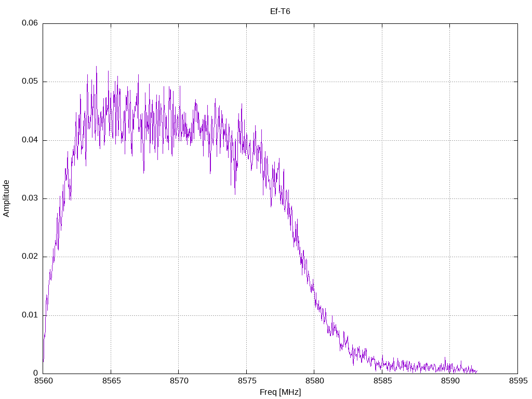
Task: Click the Freq [MHz] axis label
Action: click(x=280, y=392)
